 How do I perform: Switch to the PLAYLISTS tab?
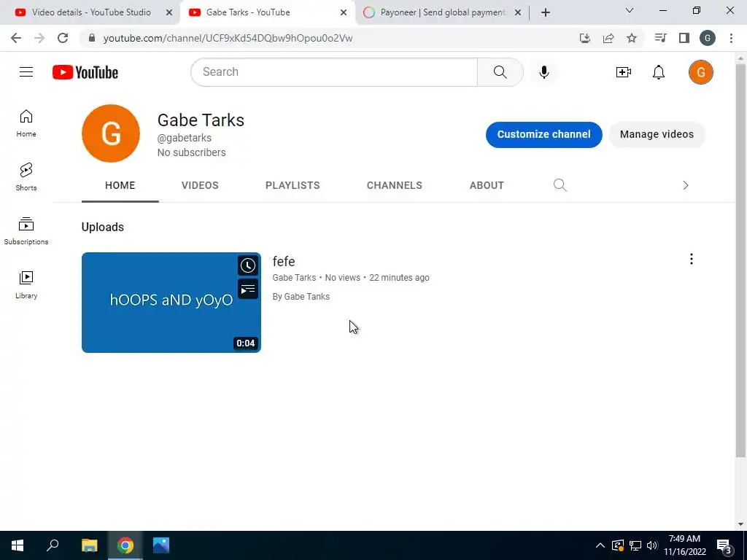pyautogui.click(x=293, y=185)
